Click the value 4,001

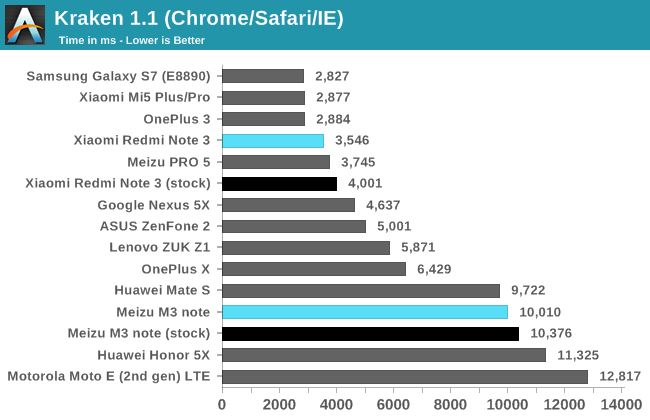tap(365, 183)
